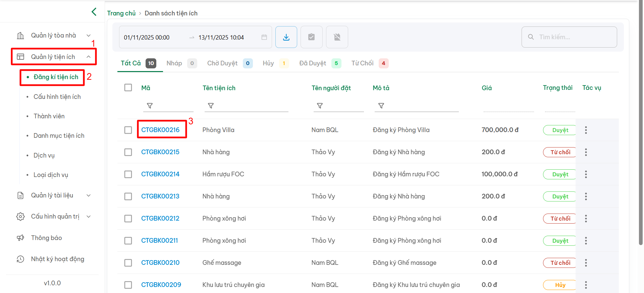644x293 pixels.
Task: Click filter icon under Tên người đặt
Action: (320, 106)
